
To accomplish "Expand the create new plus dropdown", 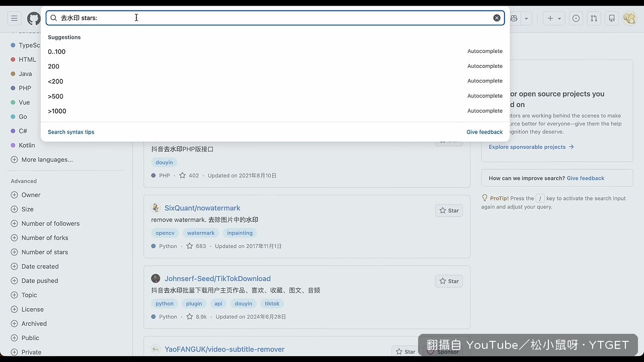I will pos(554,18).
